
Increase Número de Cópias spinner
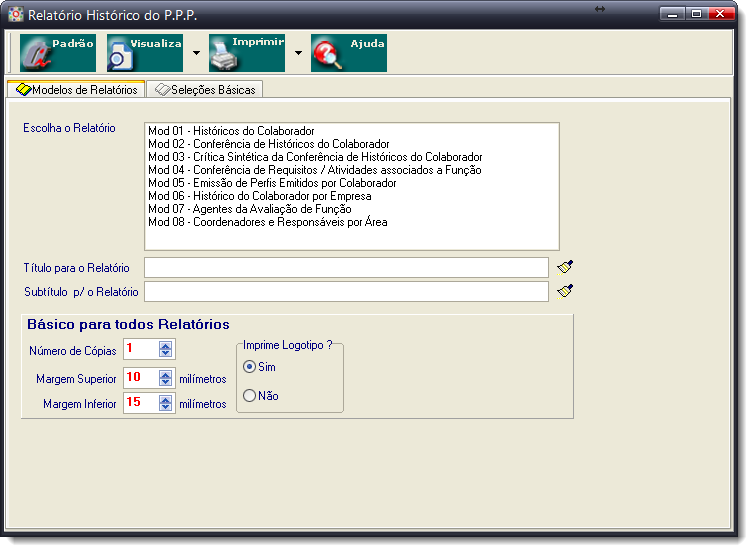[165, 345]
